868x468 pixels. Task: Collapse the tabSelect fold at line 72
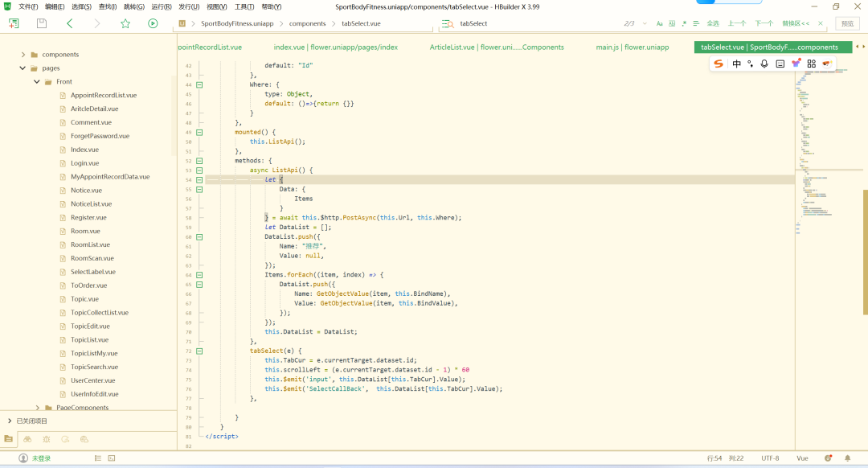coord(199,351)
